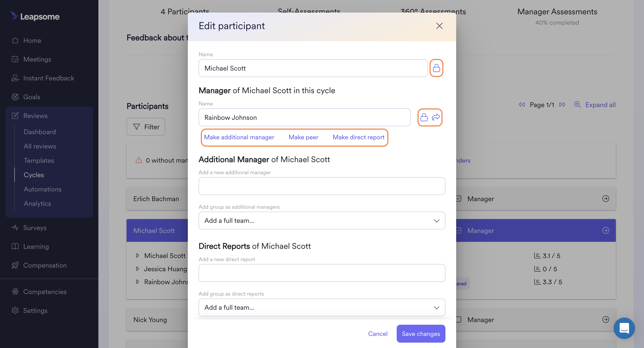Open the chat support bubble
Screen dimensions: 644x348
[x=624, y=328]
